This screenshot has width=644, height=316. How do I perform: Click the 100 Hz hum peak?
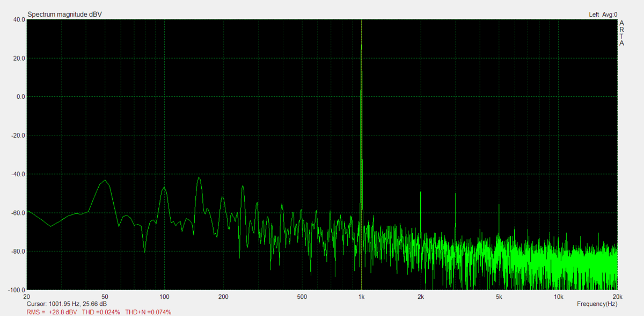click(164, 188)
